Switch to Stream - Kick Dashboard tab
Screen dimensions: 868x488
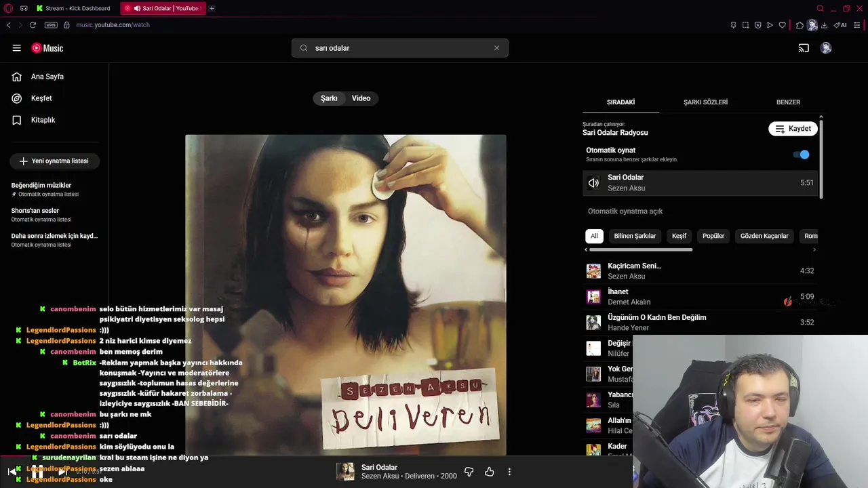click(73, 8)
